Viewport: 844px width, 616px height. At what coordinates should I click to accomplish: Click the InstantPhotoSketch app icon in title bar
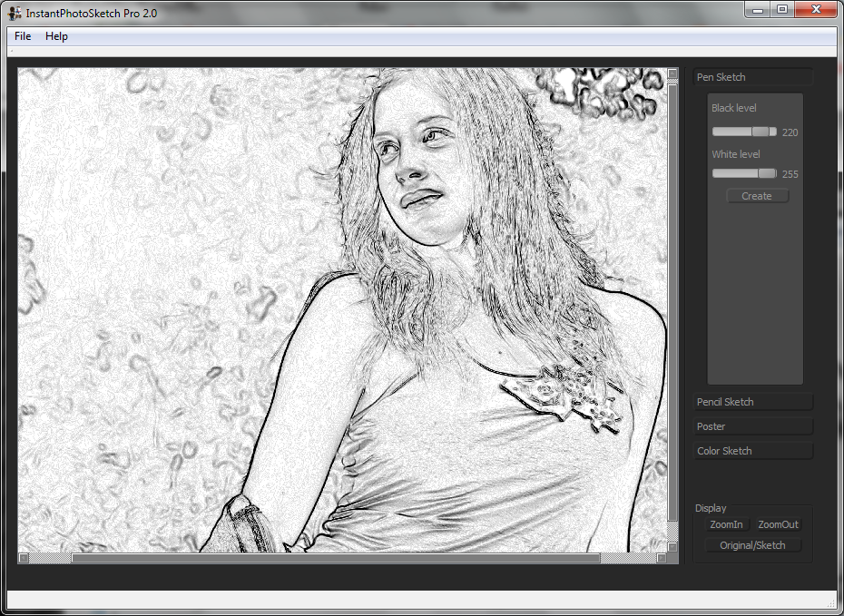point(15,13)
